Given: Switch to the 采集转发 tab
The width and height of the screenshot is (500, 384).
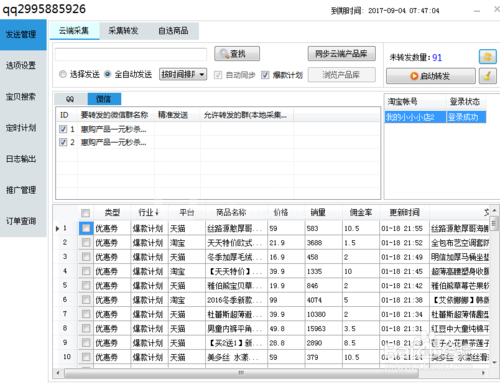Looking at the screenshot, I should pyautogui.click(x=123, y=31).
